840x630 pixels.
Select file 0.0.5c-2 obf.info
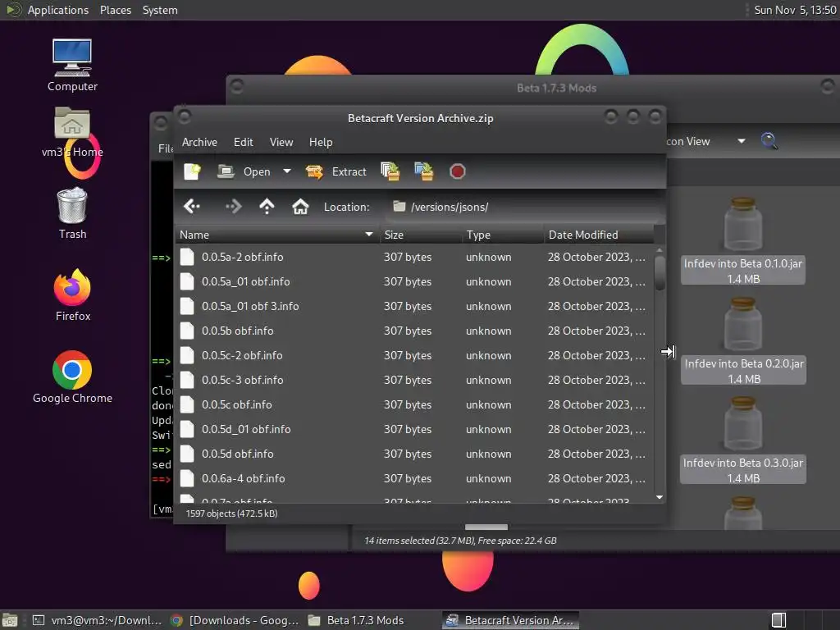[414, 356]
